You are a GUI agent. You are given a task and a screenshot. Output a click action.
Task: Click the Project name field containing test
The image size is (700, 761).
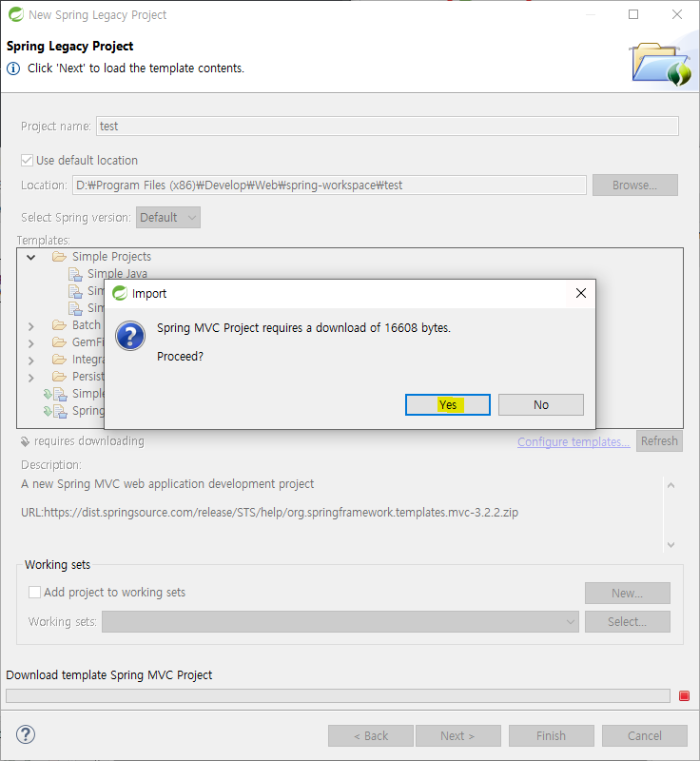coord(387,127)
